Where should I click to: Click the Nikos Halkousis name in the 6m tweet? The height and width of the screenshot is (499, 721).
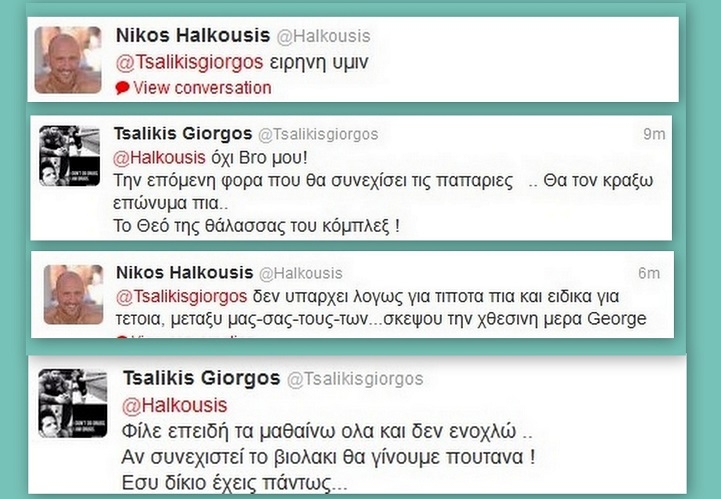coord(184,272)
